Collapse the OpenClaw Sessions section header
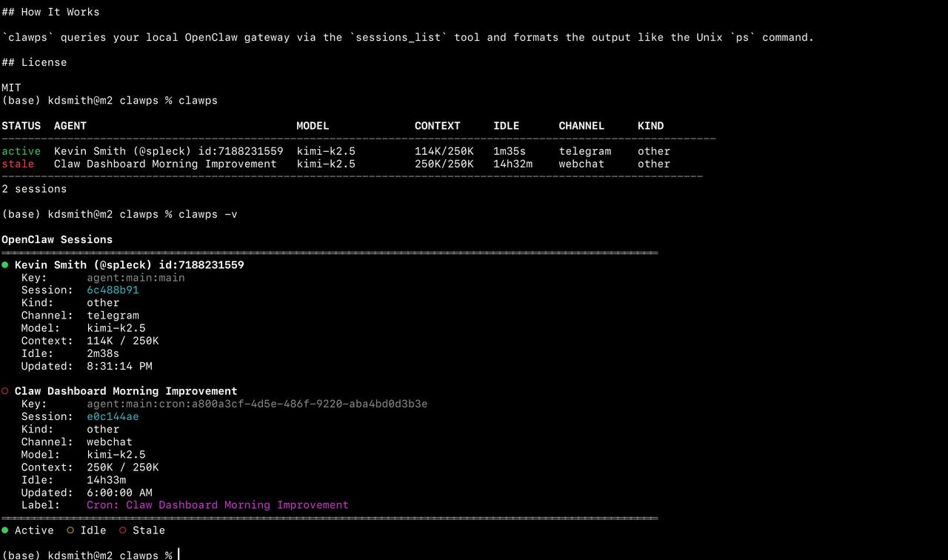Image resolution: width=948 pixels, height=560 pixels. point(57,239)
